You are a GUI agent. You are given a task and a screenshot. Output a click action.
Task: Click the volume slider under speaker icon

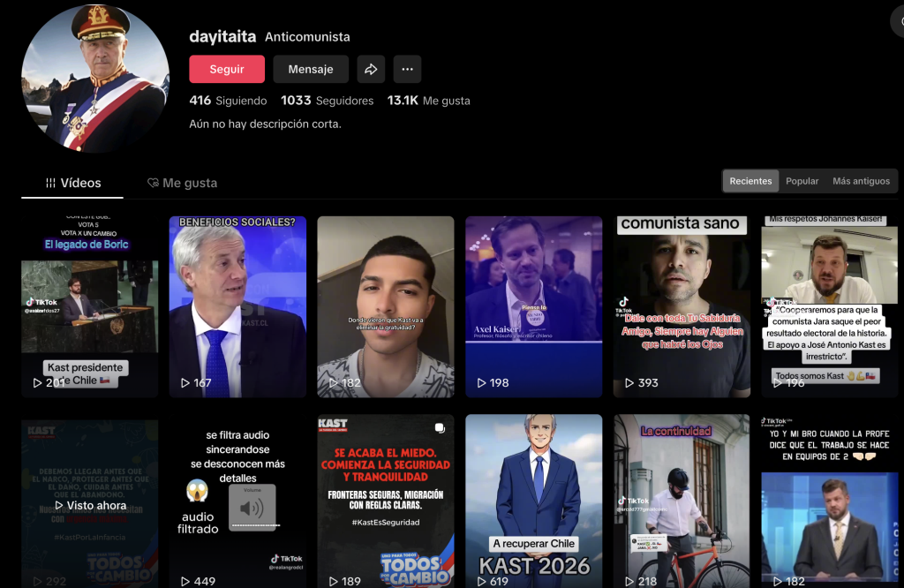pyautogui.click(x=252, y=524)
